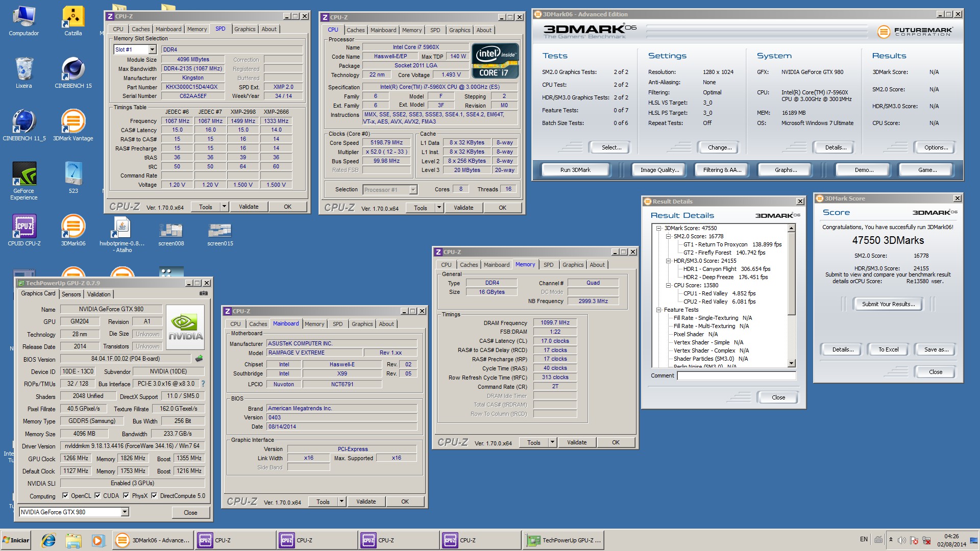Open Sensors tab in GPU-Z
Screen dimensions: 980x551
[x=71, y=294]
